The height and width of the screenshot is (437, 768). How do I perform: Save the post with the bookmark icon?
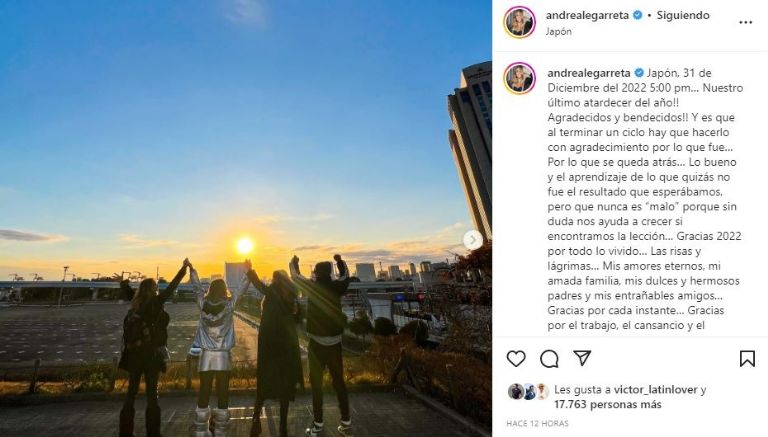click(747, 359)
